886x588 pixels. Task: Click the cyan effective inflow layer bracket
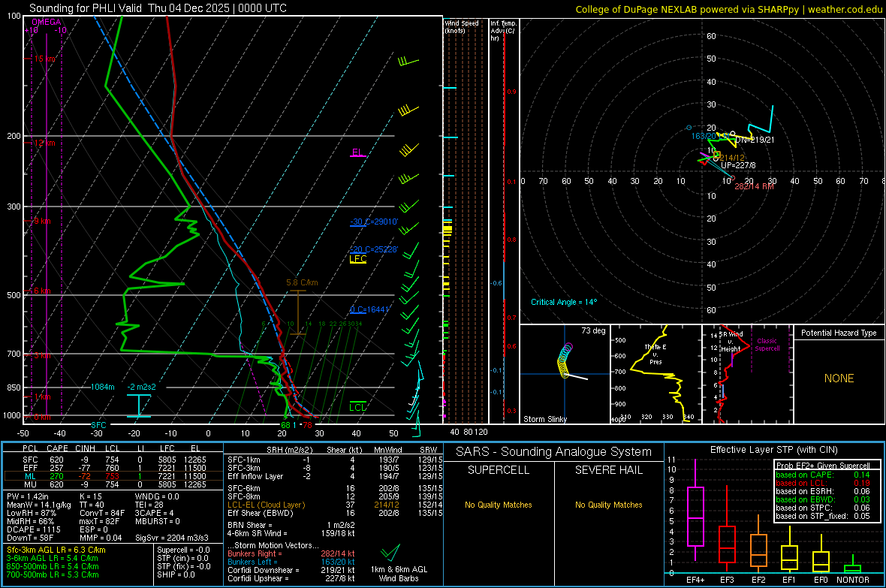[x=138, y=406]
